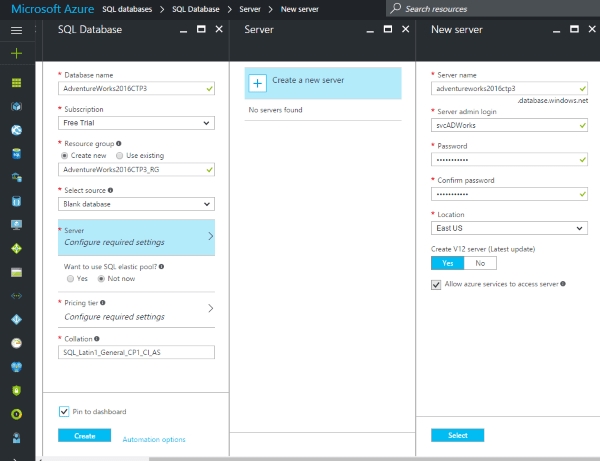Expand the Location dropdown set to East US
The height and width of the screenshot is (461, 600).
[x=508, y=228]
